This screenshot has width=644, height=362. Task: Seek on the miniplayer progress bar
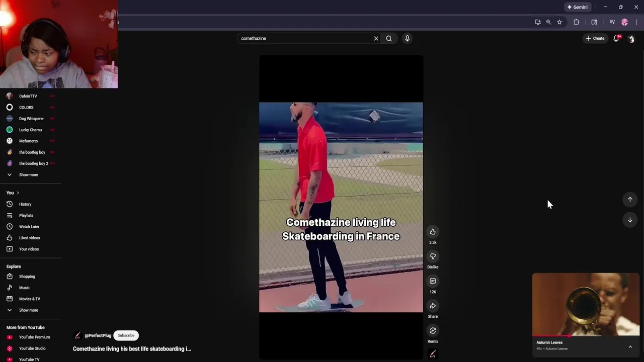[x=586, y=335]
